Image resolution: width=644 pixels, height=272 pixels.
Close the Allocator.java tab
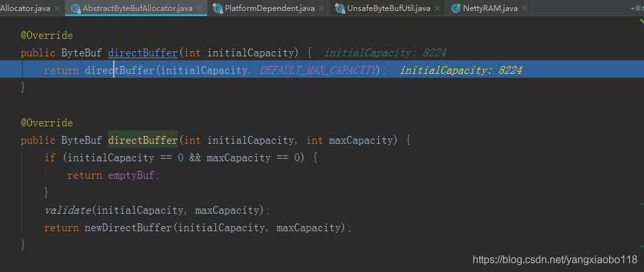(57, 8)
